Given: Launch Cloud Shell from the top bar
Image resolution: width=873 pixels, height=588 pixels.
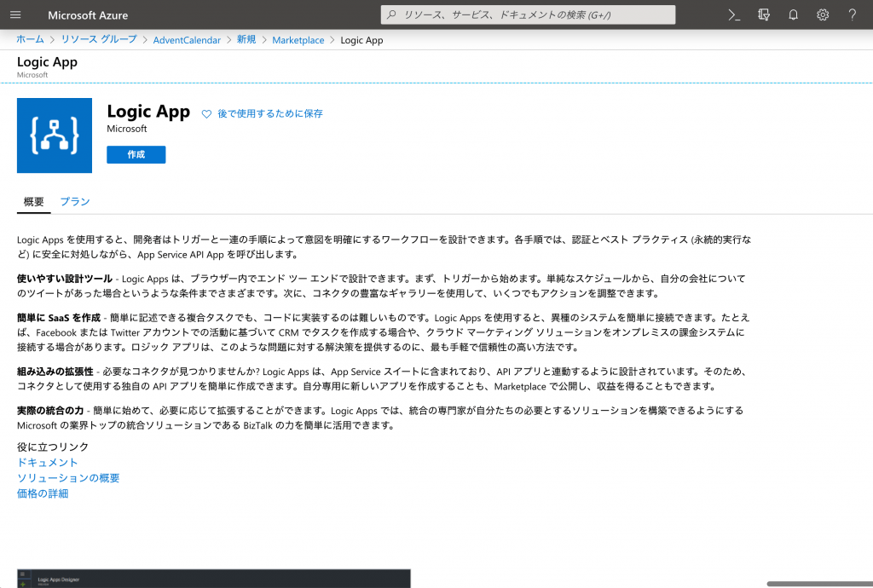Looking at the screenshot, I should click(734, 15).
